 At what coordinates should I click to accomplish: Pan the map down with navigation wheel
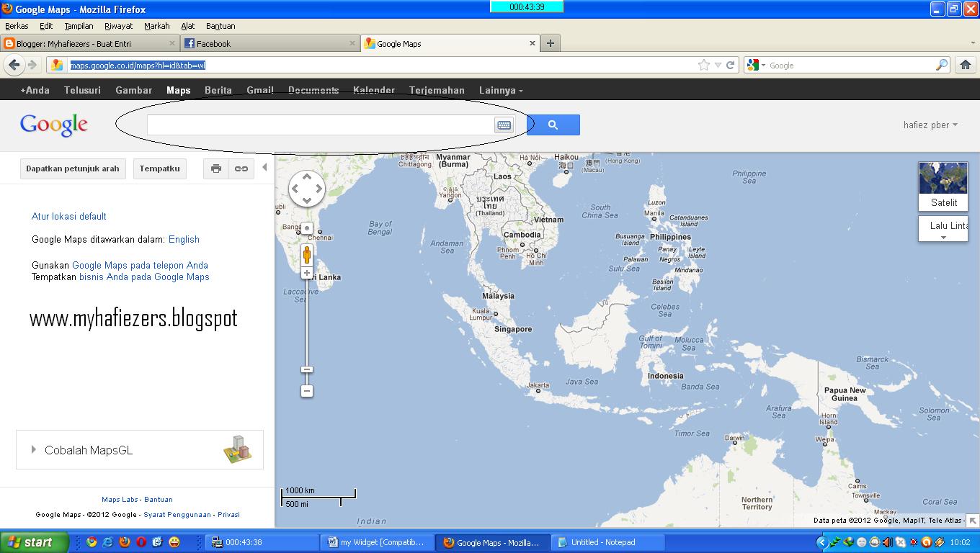click(307, 201)
